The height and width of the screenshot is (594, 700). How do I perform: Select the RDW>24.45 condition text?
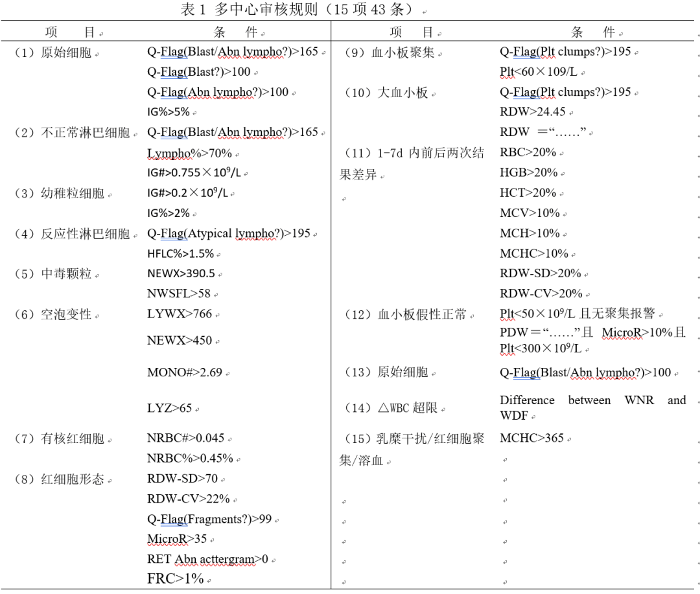click(532, 112)
